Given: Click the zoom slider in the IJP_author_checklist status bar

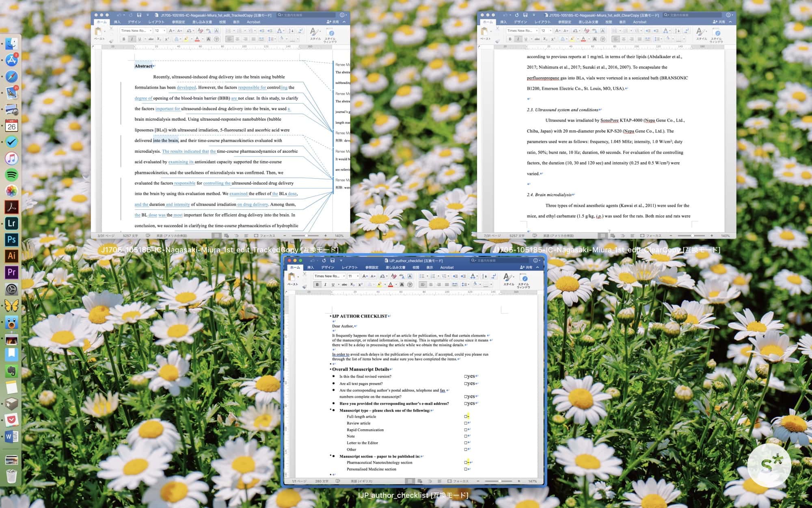Looking at the screenshot, I should [499, 481].
